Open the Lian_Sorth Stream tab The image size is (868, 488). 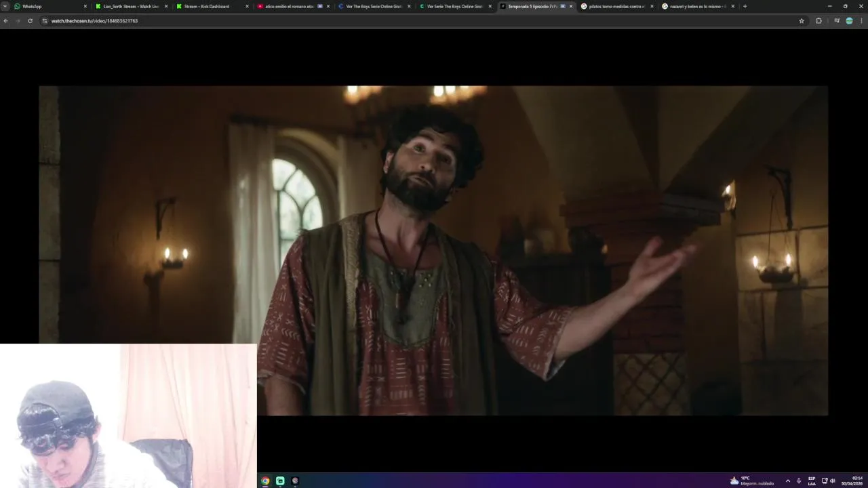pyautogui.click(x=131, y=6)
